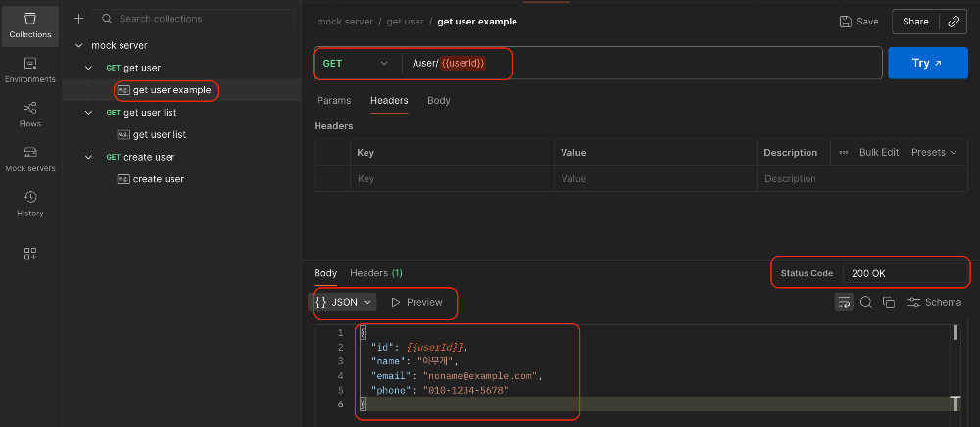Switch to the response Body tab

pos(325,273)
